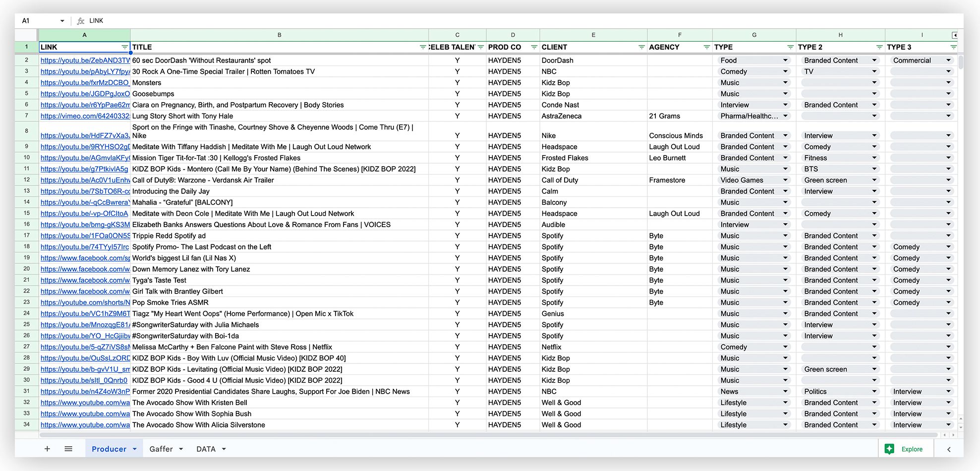Viewport: 980px width, 471px height.
Task: Click the Explore button
Action: 905,449
